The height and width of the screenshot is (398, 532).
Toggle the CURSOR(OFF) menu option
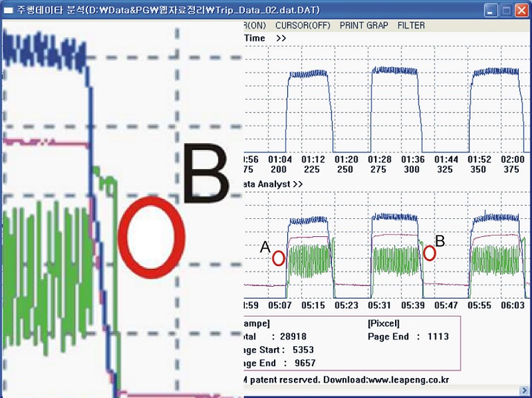click(302, 26)
